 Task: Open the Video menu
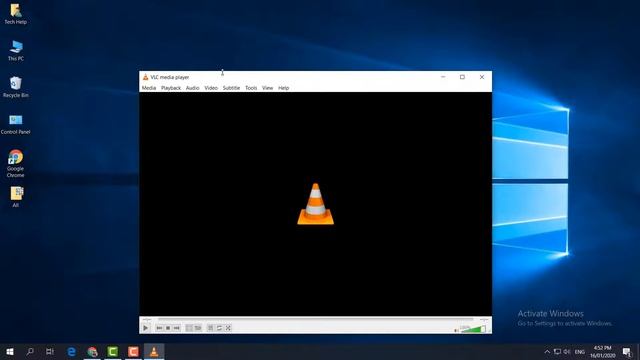[211, 88]
